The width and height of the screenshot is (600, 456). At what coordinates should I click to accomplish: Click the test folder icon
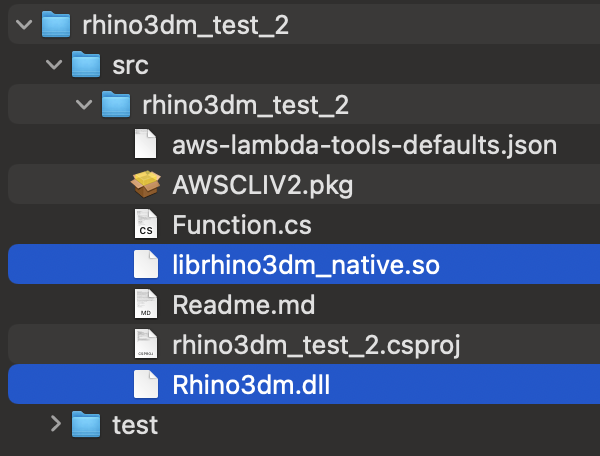pyautogui.click(x=88, y=424)
